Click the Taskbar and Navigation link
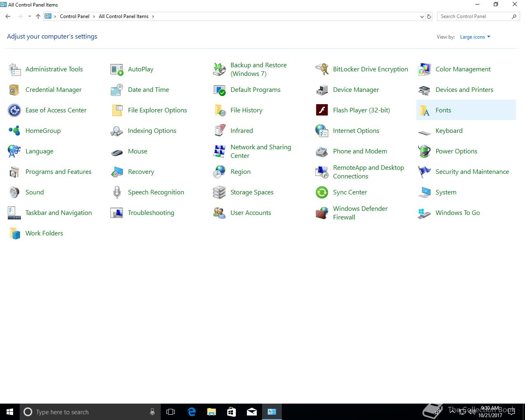 tap(59, 213)
